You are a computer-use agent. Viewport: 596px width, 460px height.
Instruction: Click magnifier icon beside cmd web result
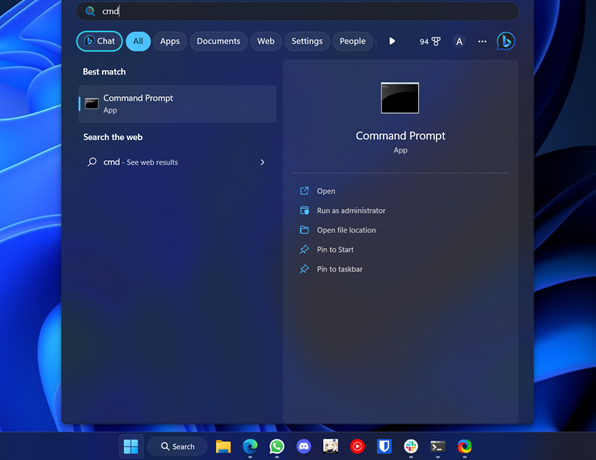(92, 162)
